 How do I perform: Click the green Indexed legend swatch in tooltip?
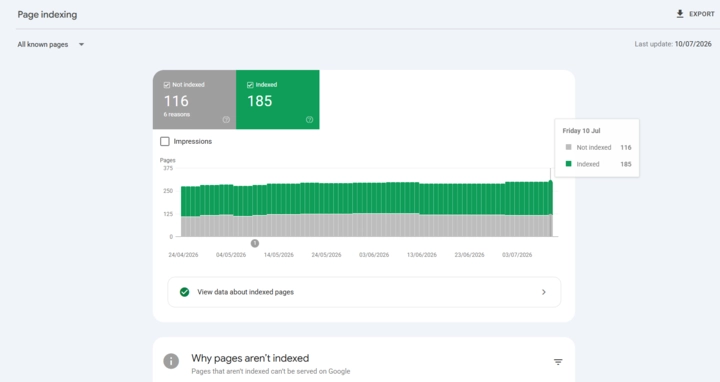pyautogui.click(x=568, y=163)
